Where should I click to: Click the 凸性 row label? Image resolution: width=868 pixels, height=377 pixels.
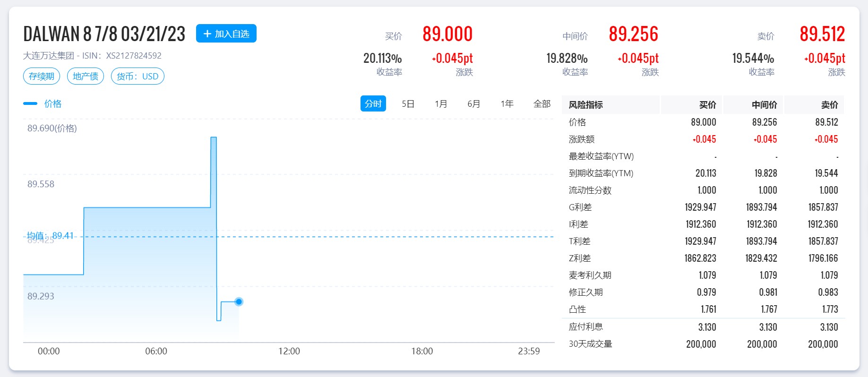pyautogui.click(x=577, y=309)
